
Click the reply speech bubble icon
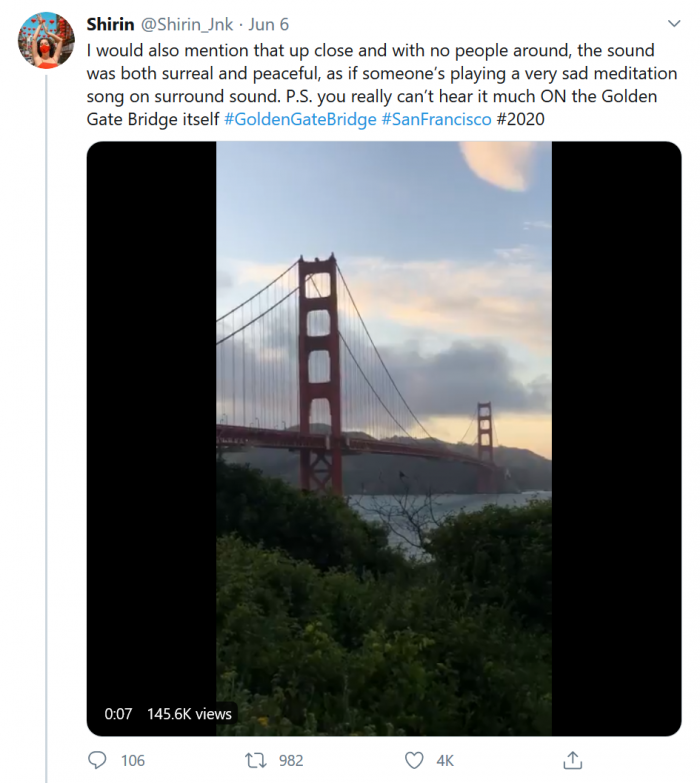pos(97,761)
